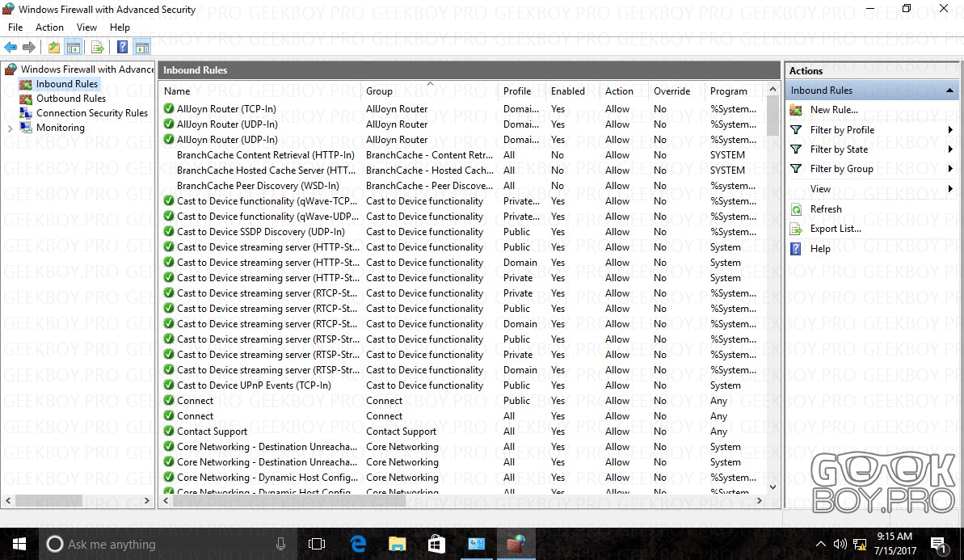Click the New Rule icon in Actions
Image resolution: width=964 pixels, height=560 pixels.
click(796, 110)
